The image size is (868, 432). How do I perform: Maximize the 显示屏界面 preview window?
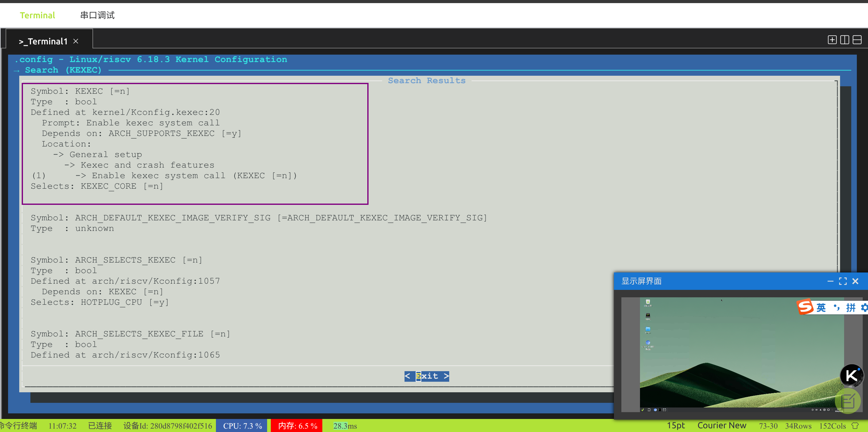tap(843, 281)
